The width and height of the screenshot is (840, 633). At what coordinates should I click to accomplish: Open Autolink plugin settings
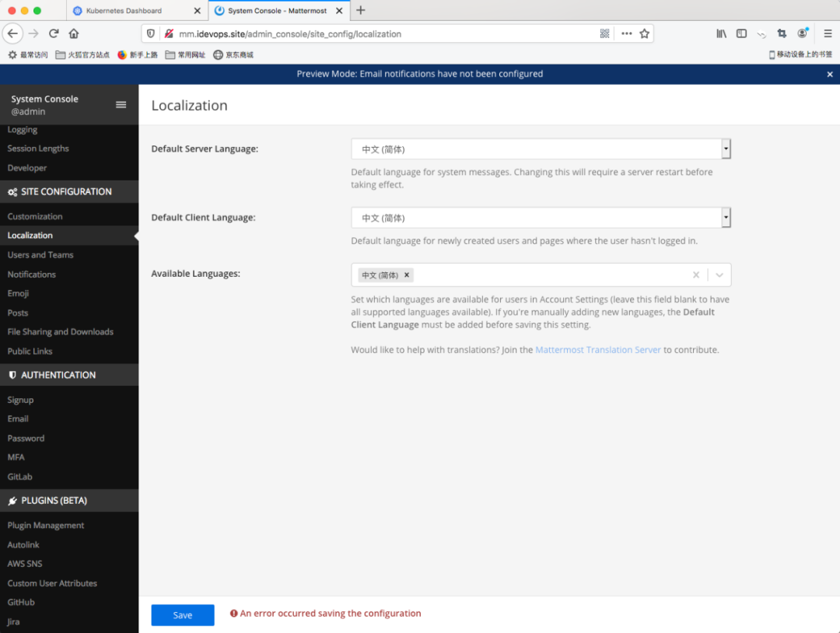point(23,544)
